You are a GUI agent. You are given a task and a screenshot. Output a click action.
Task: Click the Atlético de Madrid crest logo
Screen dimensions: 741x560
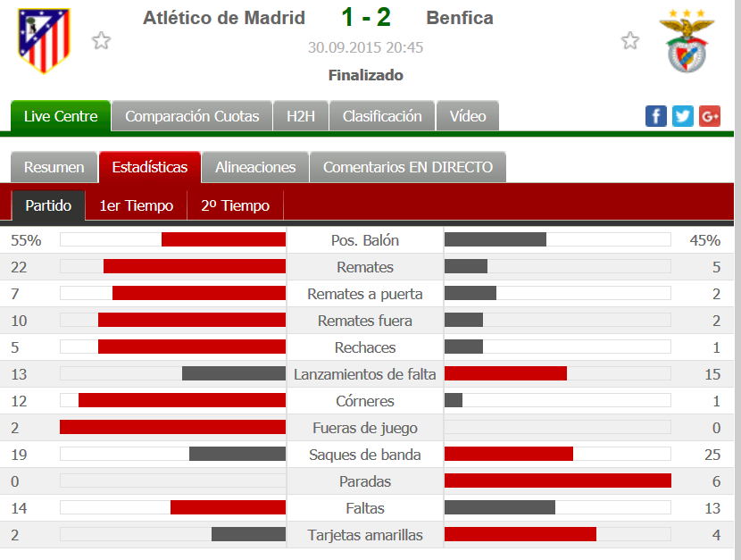[44, 40]
